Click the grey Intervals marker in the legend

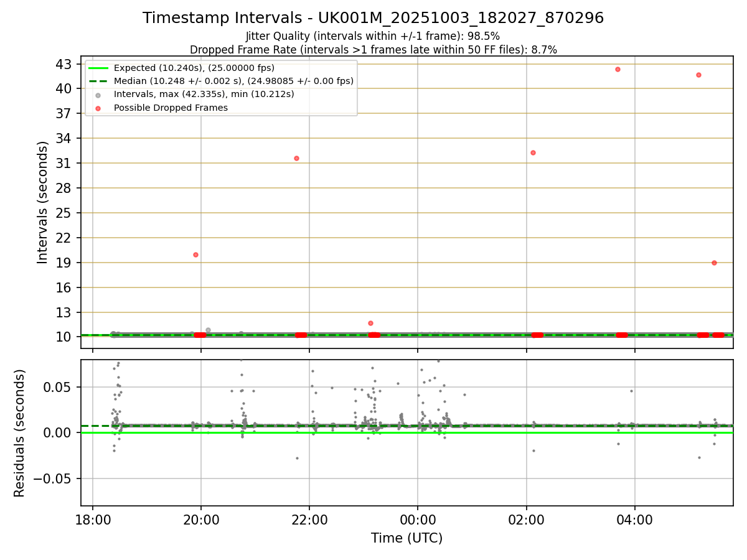[x=98, y=95]
